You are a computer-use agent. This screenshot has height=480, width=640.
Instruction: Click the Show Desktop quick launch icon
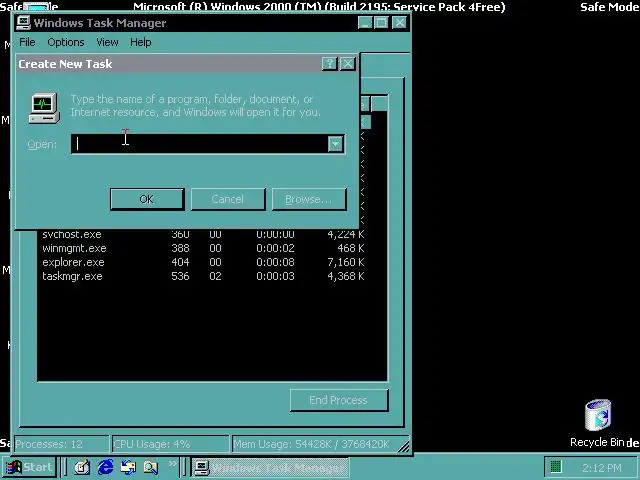pyautogui.click(x=82, y=467)
